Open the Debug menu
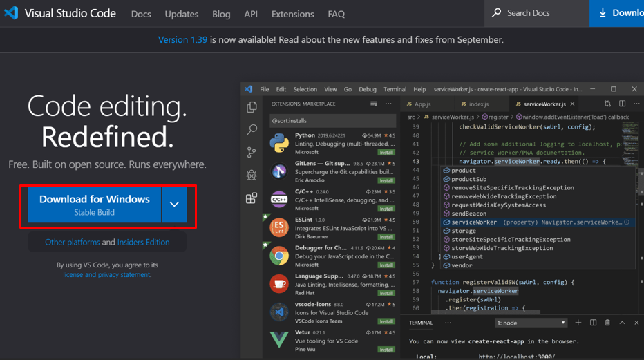Image resolution: width=644 pixels, height=360 pixels. pos(368,89)
